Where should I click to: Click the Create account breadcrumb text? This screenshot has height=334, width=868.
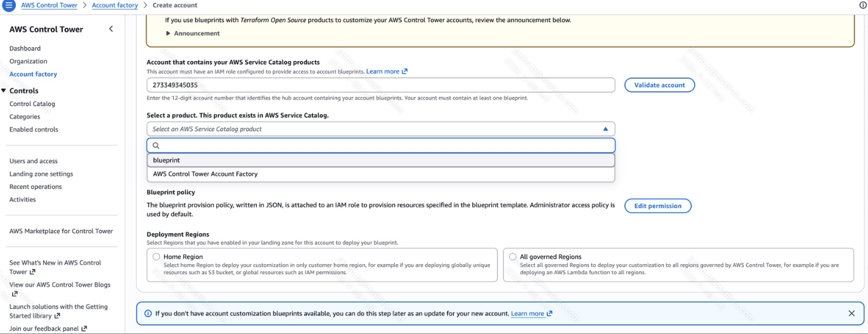[175, 5]
